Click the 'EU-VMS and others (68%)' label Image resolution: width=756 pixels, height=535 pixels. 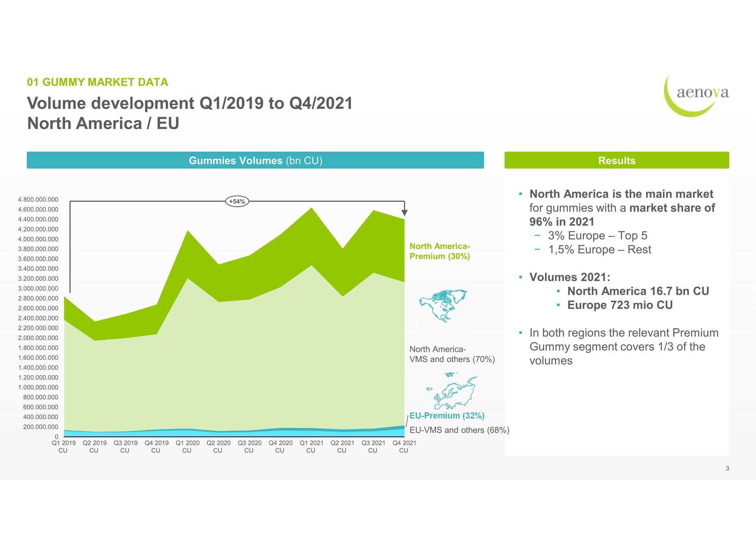pos(459,430)
